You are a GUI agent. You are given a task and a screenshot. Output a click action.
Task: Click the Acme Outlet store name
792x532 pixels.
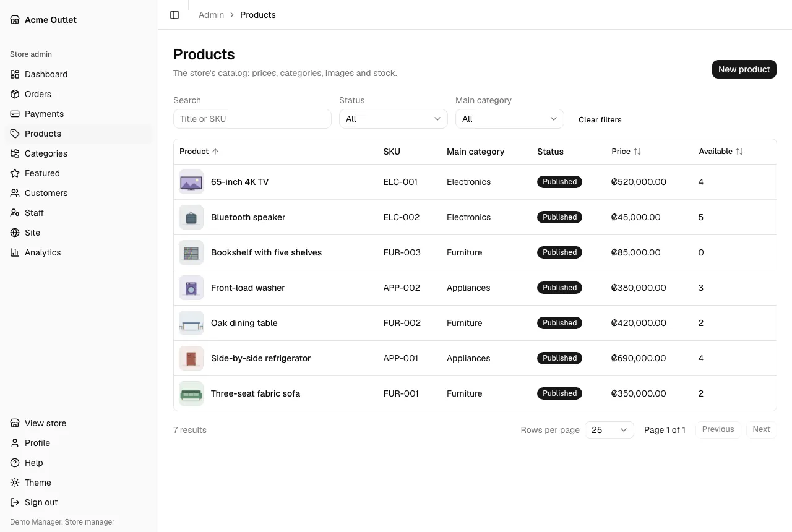[51, 20]
